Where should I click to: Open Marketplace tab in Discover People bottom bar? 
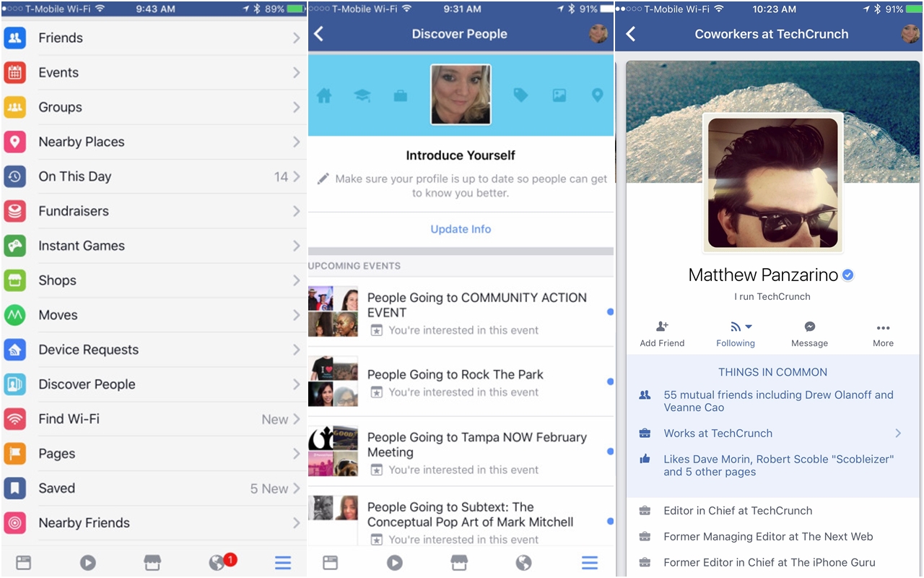pyautogui.click(x=459, y=563)
